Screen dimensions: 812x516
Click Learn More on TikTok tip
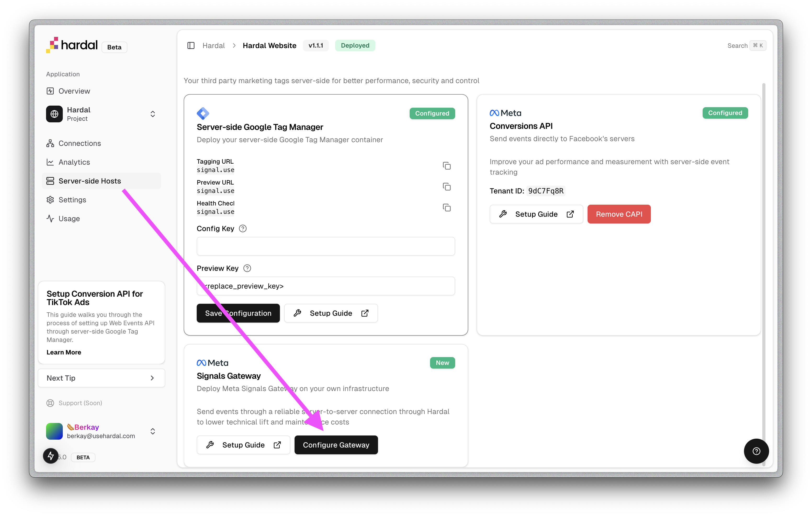point(64,352)
